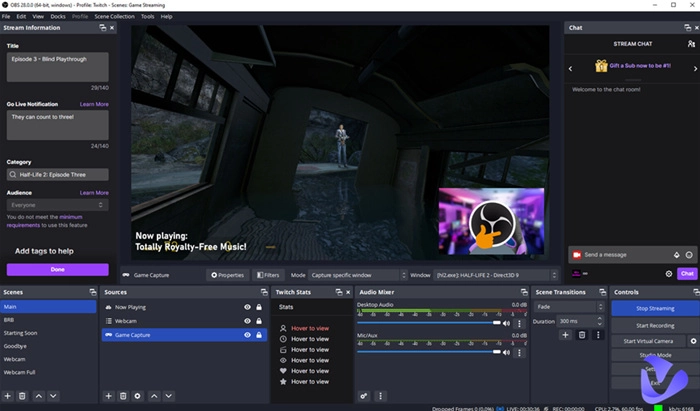Image resolution: width=700 pixels, height=411 pixels.
Task: Open Mic/Aux three-dot options menu
Action: pos(519,351)
